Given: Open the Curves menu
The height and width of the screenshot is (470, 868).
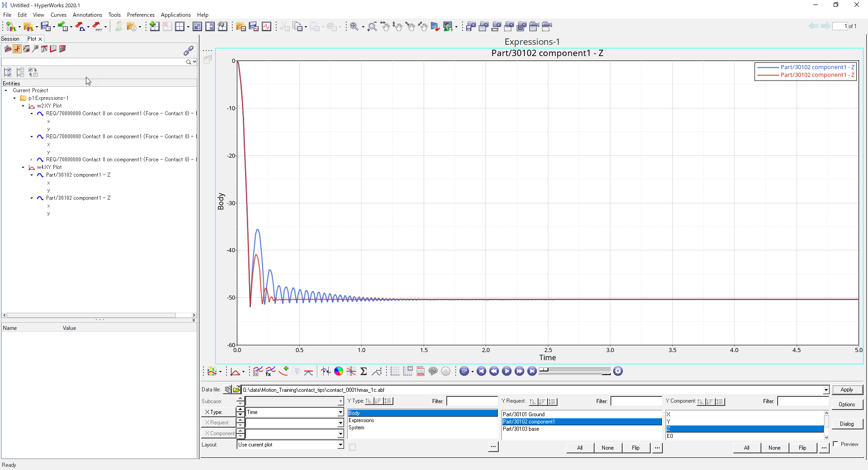Looking at the screenshot, I should pos(58,15).
